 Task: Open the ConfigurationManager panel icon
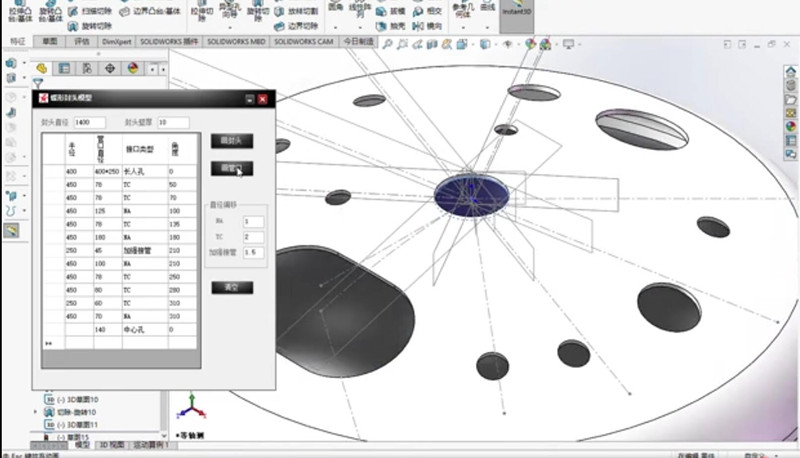click(87, 68)
